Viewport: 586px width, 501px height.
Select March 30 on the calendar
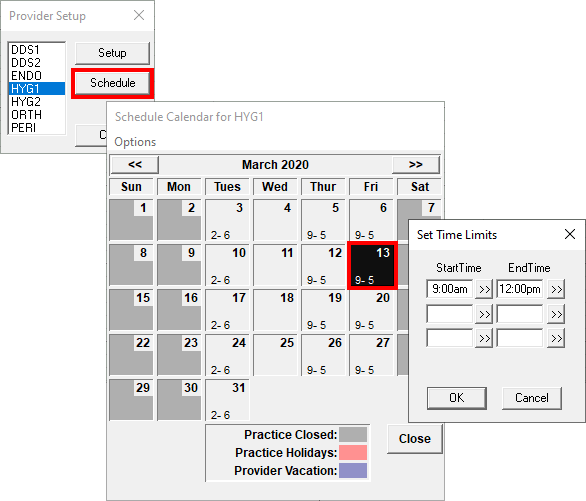pyautogui.click(x=179, y=400)
